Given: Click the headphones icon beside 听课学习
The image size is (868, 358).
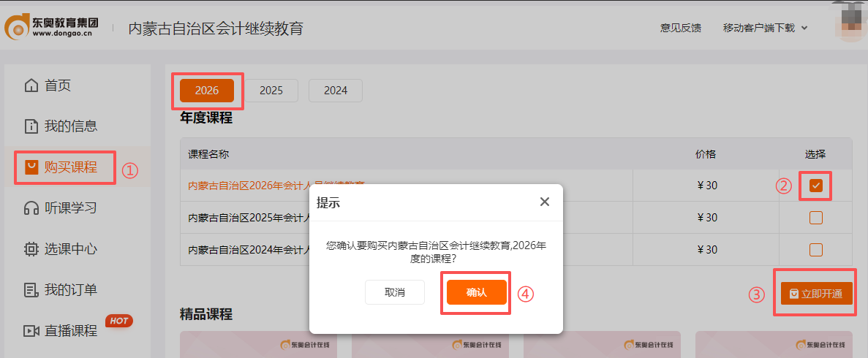Looking at the screenshot, I should 31,208.
